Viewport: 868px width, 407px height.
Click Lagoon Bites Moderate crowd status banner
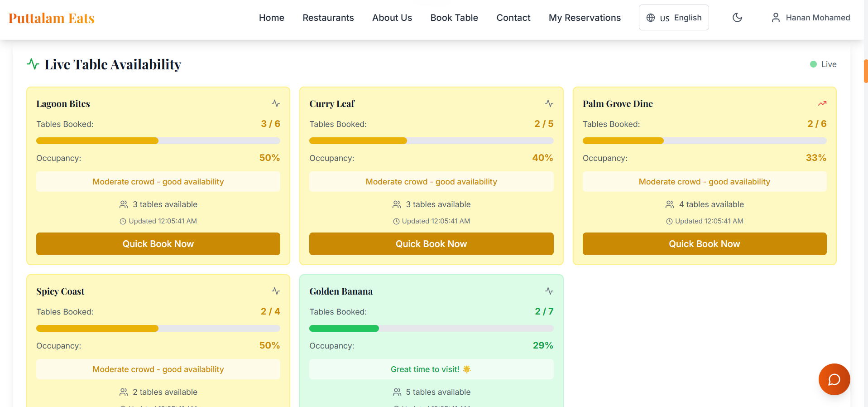click(158, 182)
